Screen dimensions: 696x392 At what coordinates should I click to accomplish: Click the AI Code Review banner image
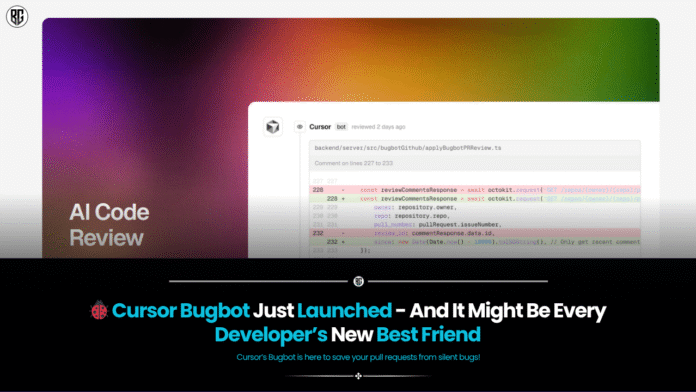click(x=351, y=138)
